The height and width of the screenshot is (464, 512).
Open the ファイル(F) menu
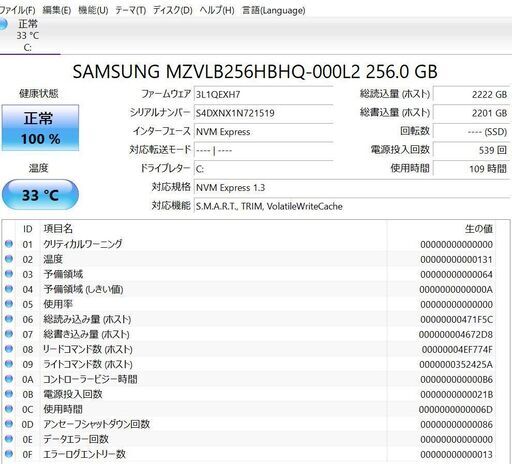17,10
